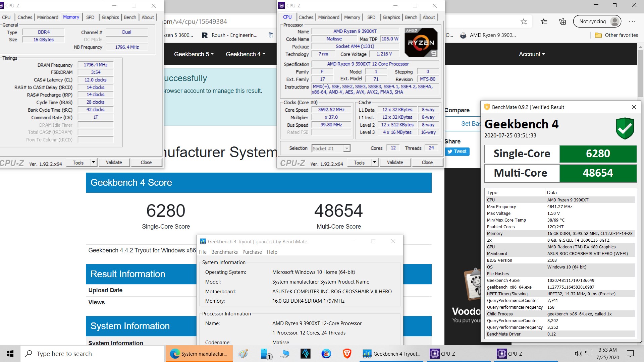This screenshot has height=362, width=644.
Task: Click the Windows search box
Action: click(x=92, y=354)
